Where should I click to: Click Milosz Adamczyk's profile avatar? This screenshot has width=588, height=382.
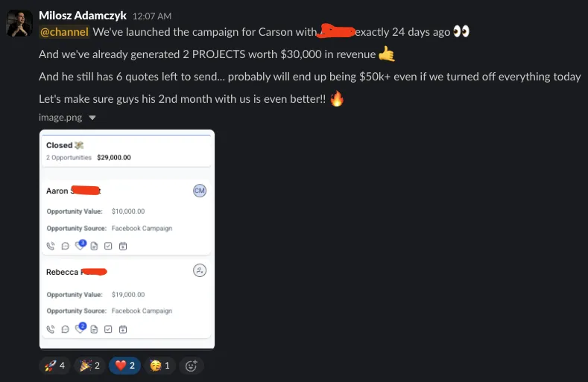coord(19,23)
